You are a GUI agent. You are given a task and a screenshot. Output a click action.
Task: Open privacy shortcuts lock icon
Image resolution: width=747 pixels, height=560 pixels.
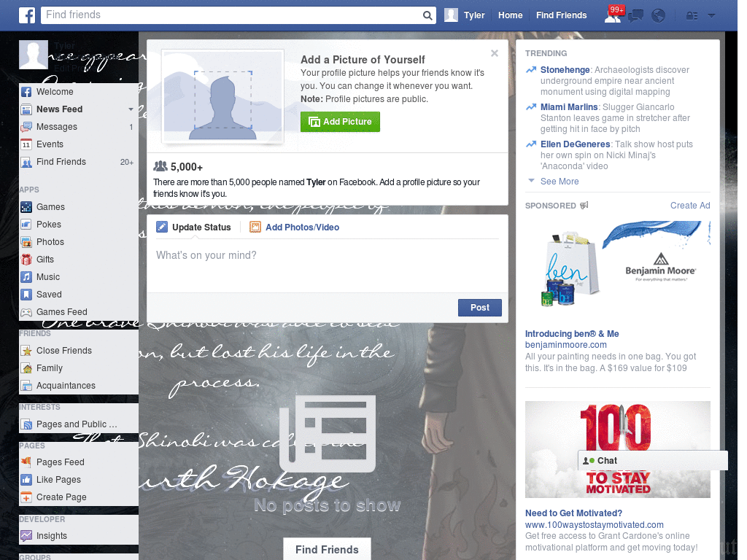click(692, 16)
